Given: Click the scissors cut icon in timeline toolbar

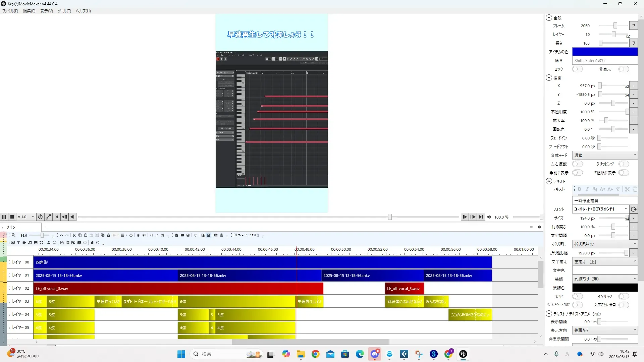Looking at the screenshot, I should pos(74,235).
